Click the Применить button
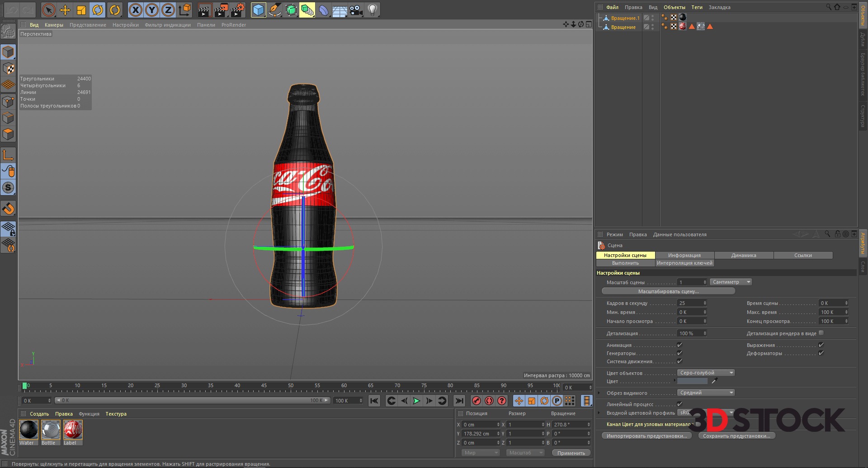The height and width of the screenshot is (468, 868). [571, 453]
